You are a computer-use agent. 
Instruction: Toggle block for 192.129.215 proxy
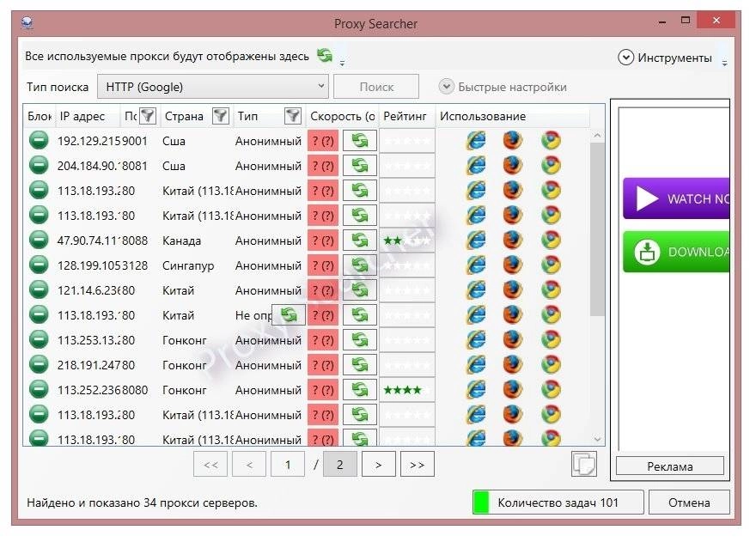tap(39, 140)
